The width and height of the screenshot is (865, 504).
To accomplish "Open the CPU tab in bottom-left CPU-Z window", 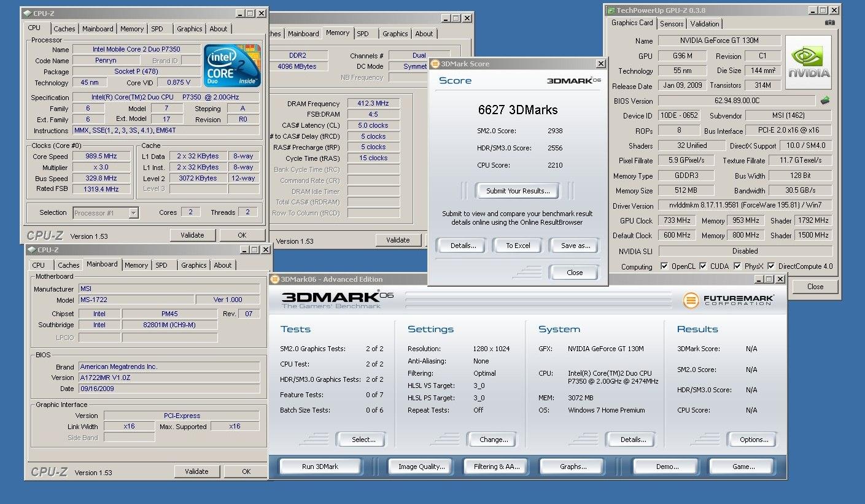I will coord(38,265).
